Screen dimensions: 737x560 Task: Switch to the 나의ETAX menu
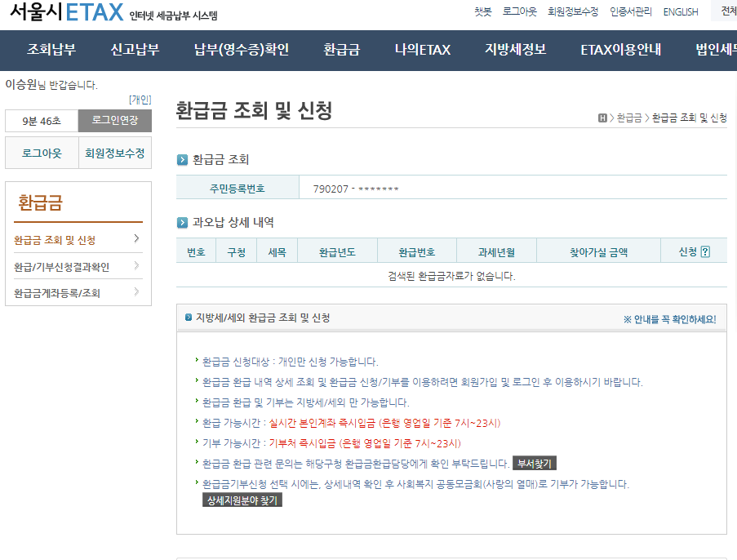pos(421,51)
